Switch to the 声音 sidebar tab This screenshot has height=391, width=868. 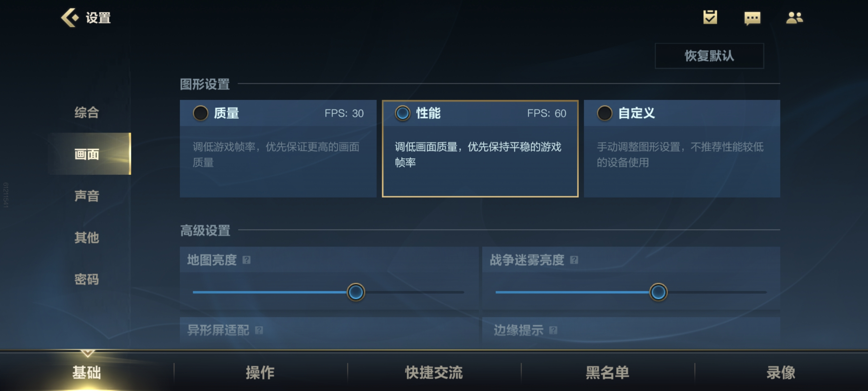tap(87, 196)
